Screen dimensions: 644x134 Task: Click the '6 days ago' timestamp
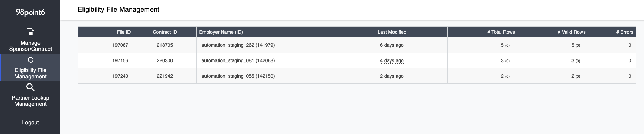392,45
